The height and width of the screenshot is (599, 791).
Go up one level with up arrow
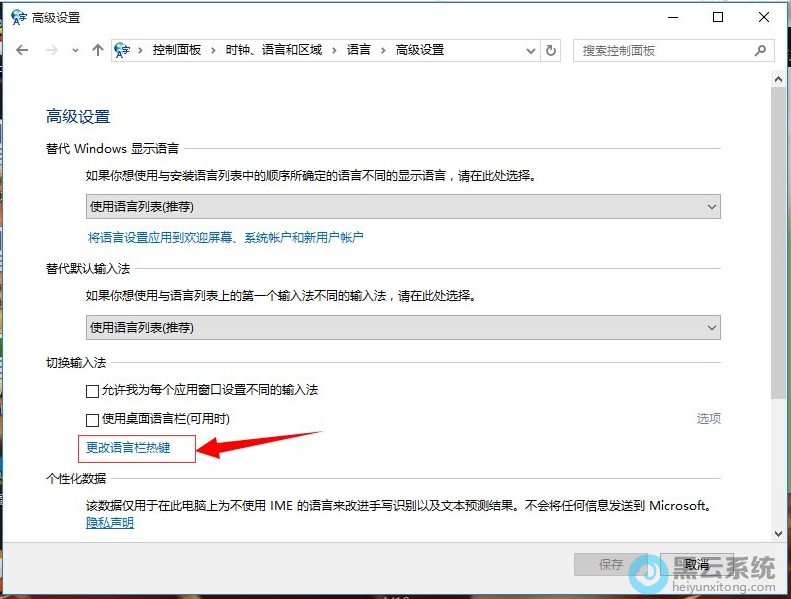[98, 50]
